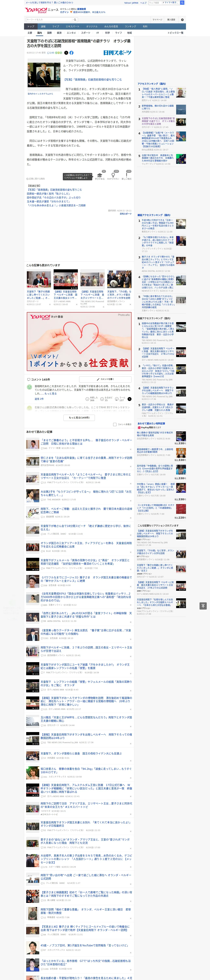Open settings via the gear icon
This screenshot has width=210, height=980.
[182, 20]
